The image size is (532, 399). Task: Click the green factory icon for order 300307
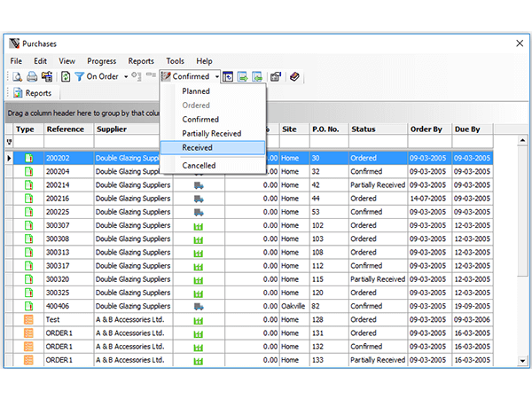point(198,226)
